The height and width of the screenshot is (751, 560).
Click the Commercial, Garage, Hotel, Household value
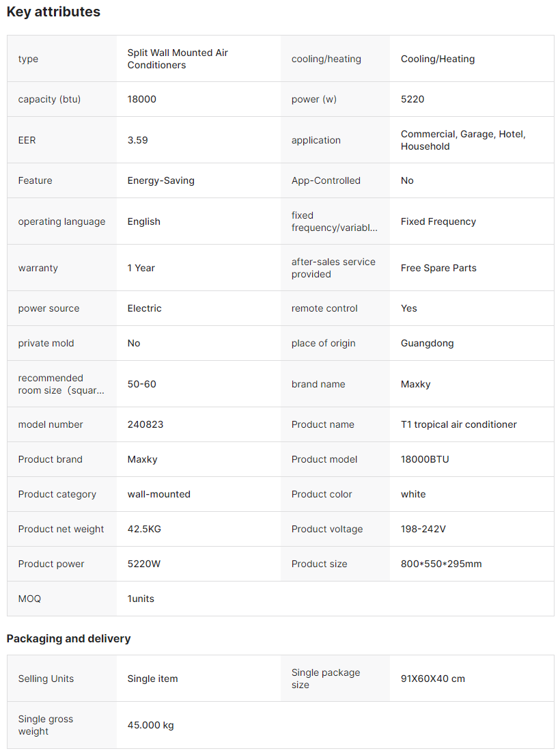coord(463,140)
